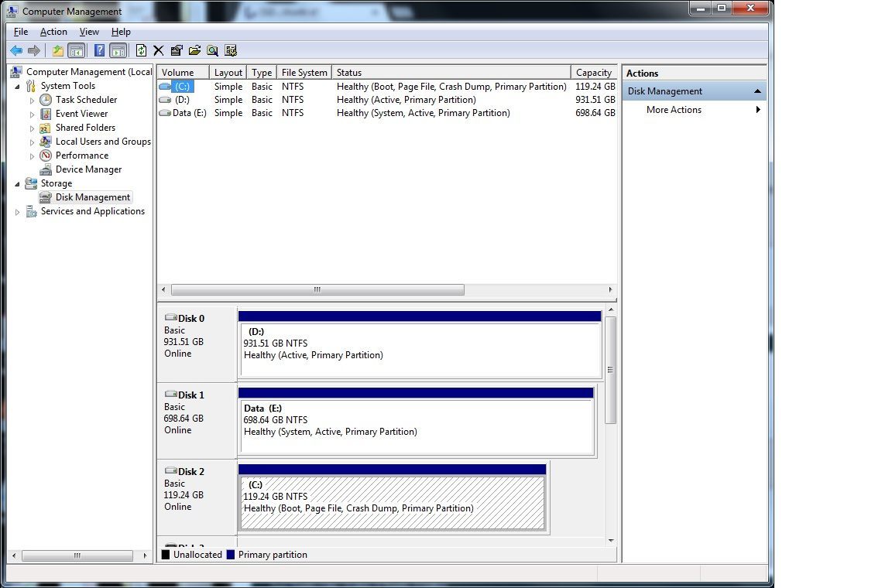892x588 pixels.
Task: Sort by the Status column header
Action: pos(451,72)
